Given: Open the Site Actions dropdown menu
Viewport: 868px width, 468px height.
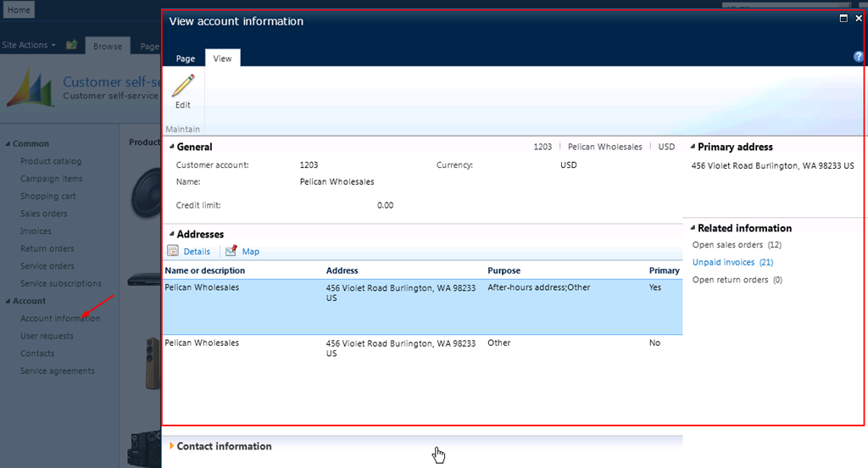Looking at the screenshot, I should (x=29, y=45).
